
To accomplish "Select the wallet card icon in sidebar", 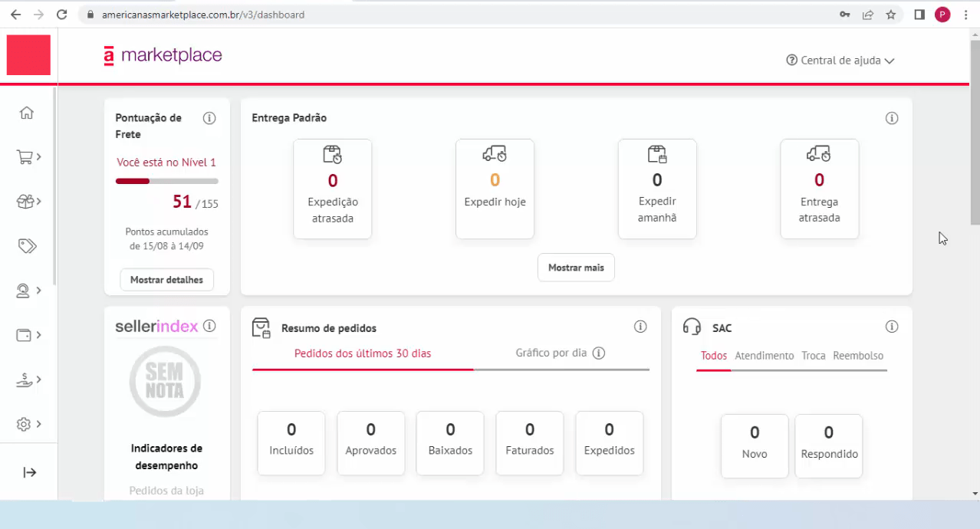I will (x=25, y=335).
